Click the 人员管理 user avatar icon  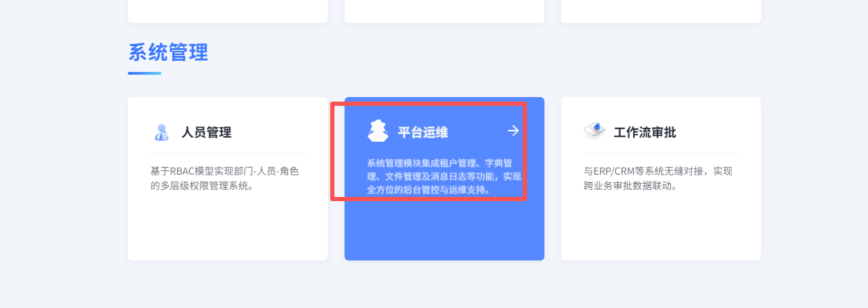pos(161,132)
